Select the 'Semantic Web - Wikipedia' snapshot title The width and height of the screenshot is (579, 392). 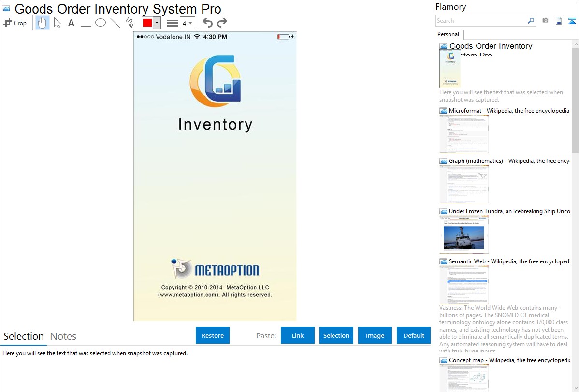coord(509,261)
